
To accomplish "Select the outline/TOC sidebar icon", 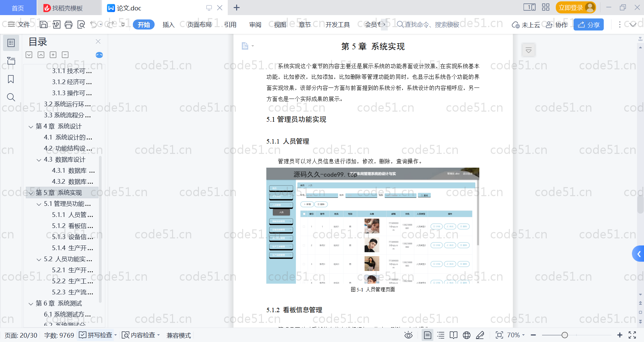I will [x=11, y=43].
